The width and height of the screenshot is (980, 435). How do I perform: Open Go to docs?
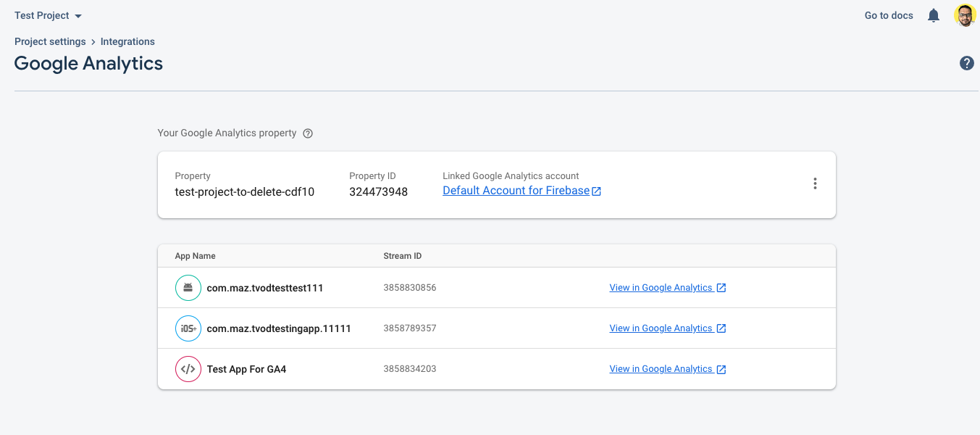pyautogui.click(x=889, y=15)
